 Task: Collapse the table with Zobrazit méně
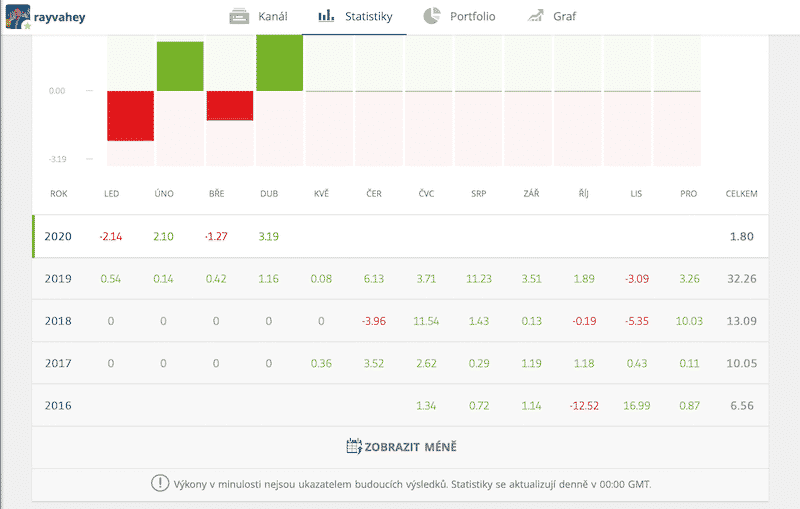pos(410,446)
